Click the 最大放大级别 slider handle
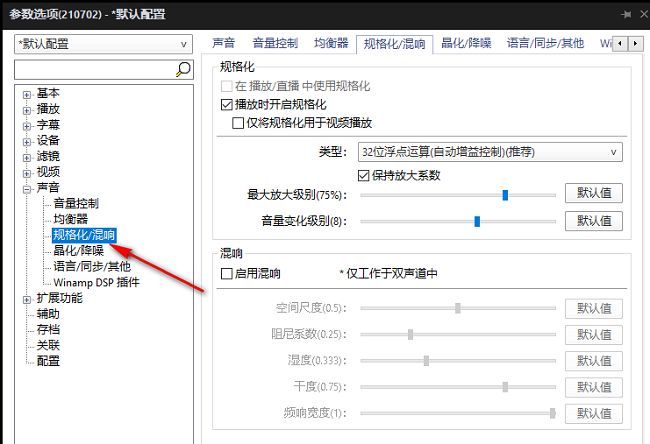650x444 pixels. [506, 195]
